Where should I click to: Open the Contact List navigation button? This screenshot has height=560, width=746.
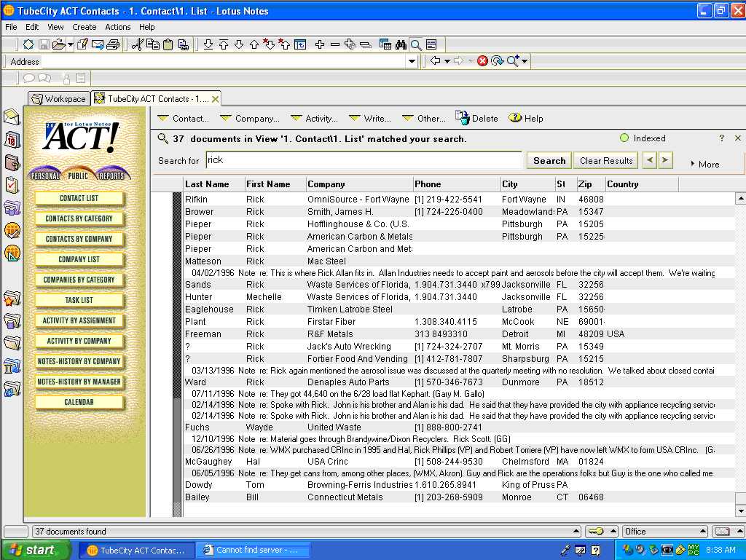(x=79, y=198)
